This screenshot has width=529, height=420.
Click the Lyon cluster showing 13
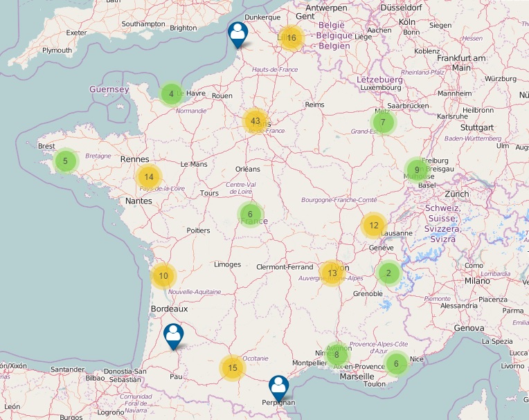[x=332, y=273]
